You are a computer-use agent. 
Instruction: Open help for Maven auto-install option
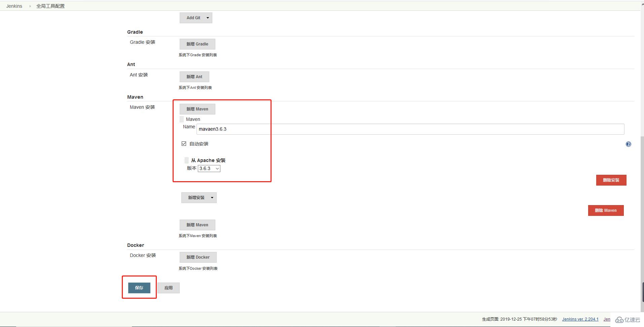tap(628, 144)
